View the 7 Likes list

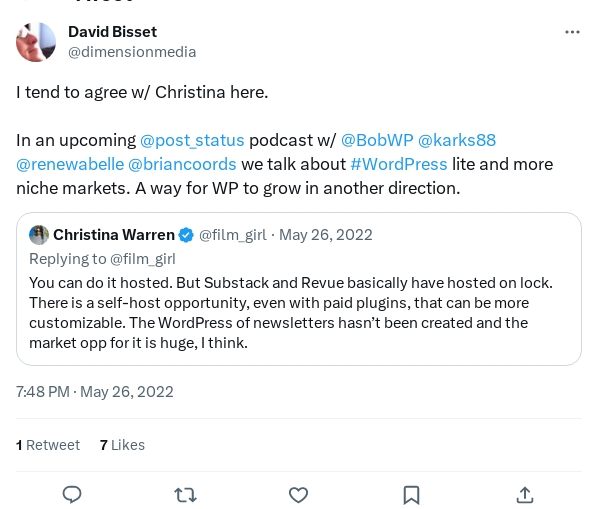(122, 445)
